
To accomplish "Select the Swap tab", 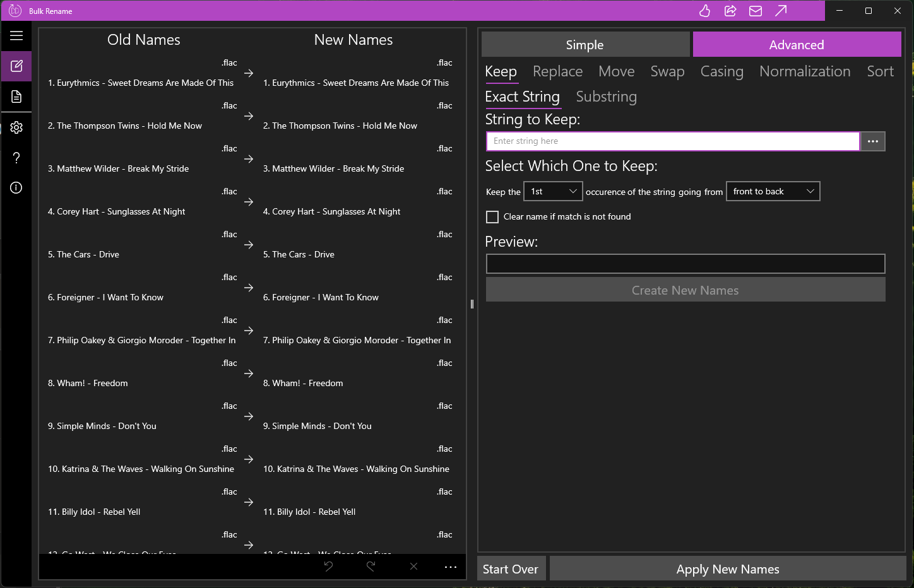I will pos(668,72).
